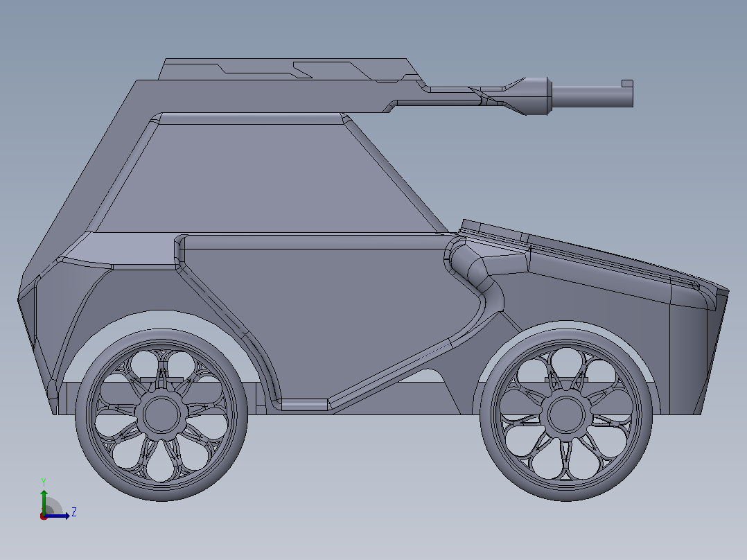Pick the gun barrel on the roof turret

[x=592, y=96]
